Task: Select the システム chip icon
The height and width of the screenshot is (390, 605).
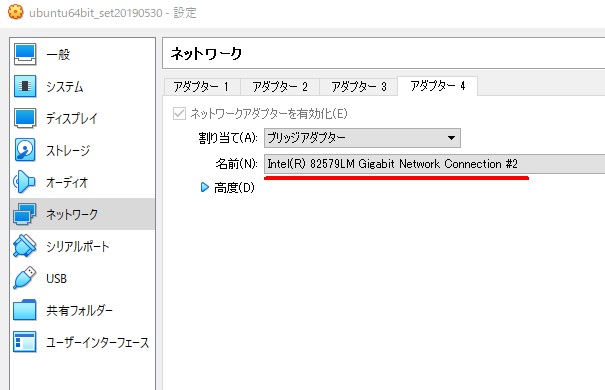Action: point(25,86)
